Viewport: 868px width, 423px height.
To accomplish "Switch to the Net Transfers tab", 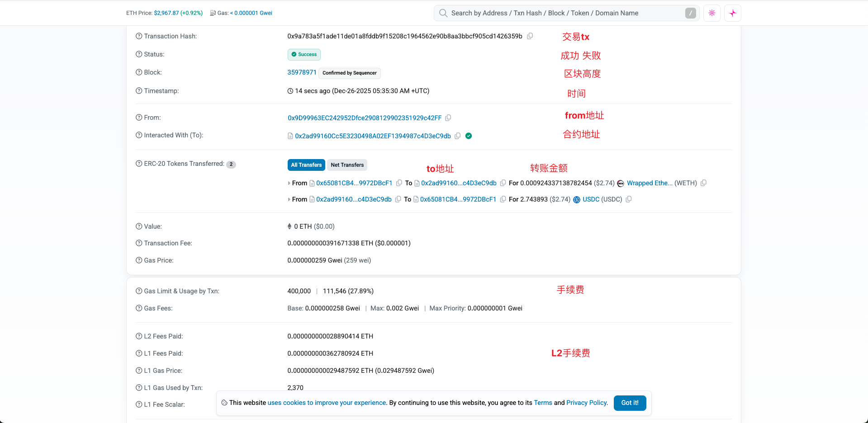I will tap(347, 165).
